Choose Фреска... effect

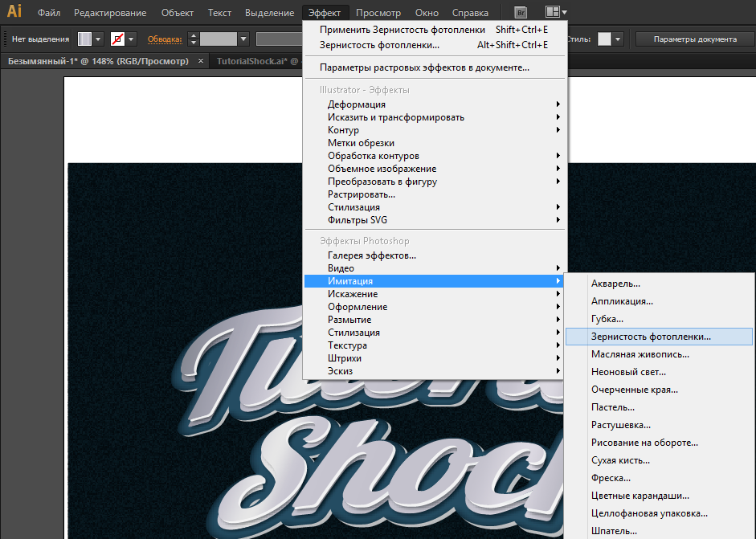(659, 478)
